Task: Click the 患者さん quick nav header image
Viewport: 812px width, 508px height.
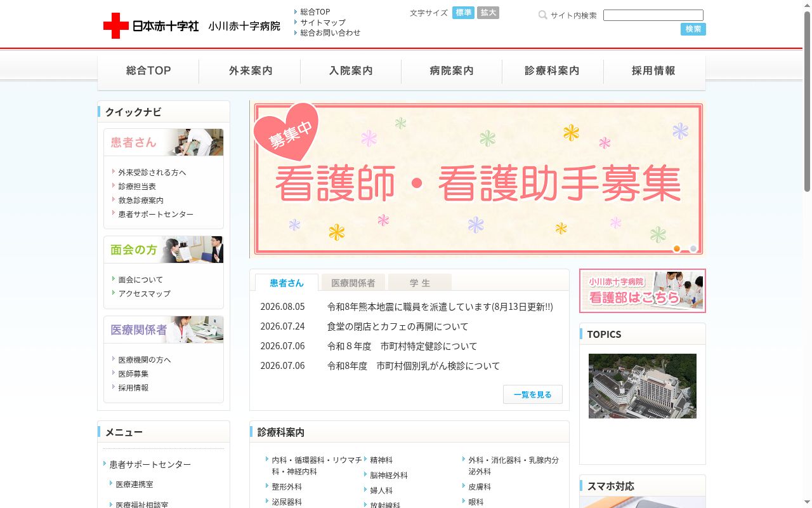Action: coord(164,142)
